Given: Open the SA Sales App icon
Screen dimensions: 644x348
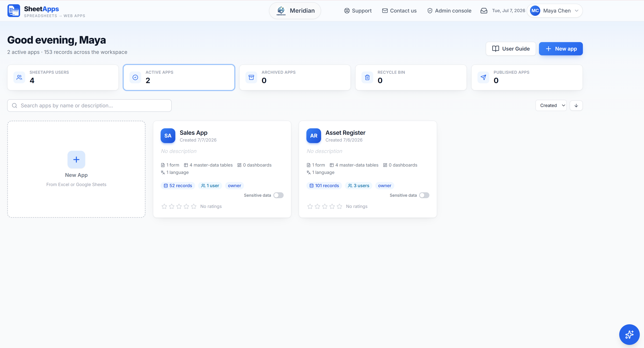Looking at the screenshot, I should point(168,136).
